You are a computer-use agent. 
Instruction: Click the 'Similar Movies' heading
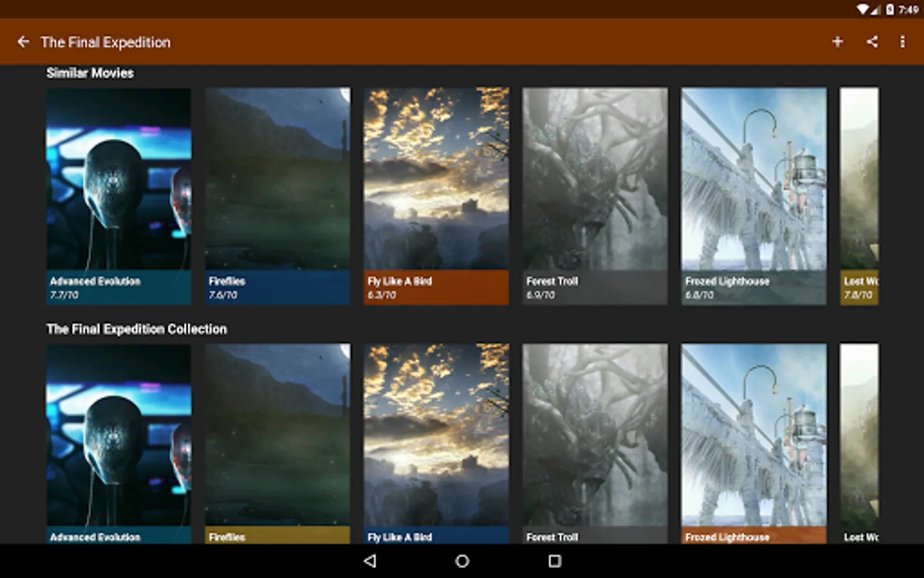(x=90, y=73)
